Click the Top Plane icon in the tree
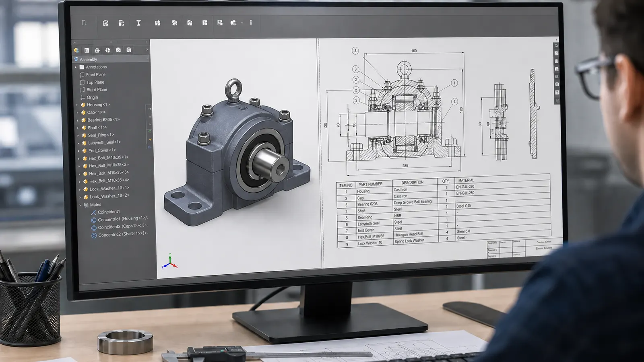 click(x=83, y=82)
